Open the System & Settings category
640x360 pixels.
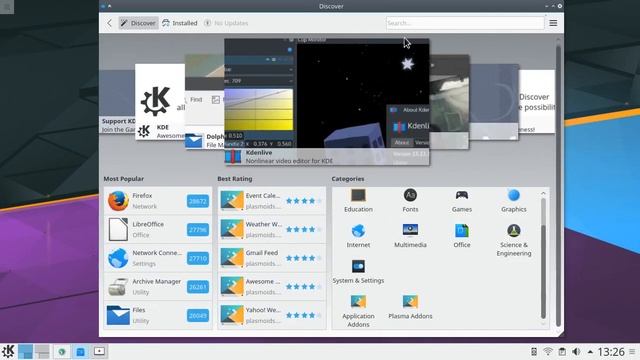click(358, 272)
